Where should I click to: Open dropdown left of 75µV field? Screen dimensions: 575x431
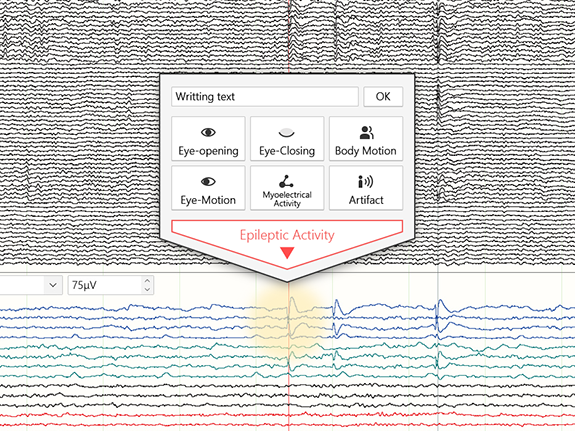53,285
